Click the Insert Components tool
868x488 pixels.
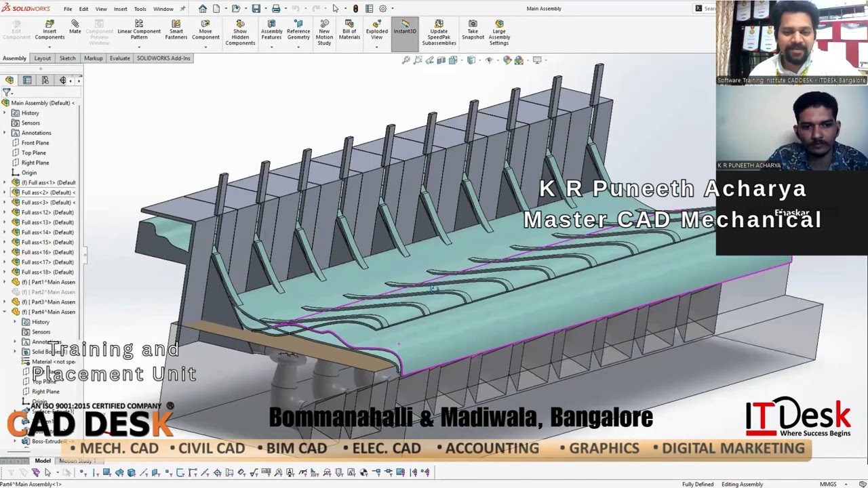coord(50,29)
